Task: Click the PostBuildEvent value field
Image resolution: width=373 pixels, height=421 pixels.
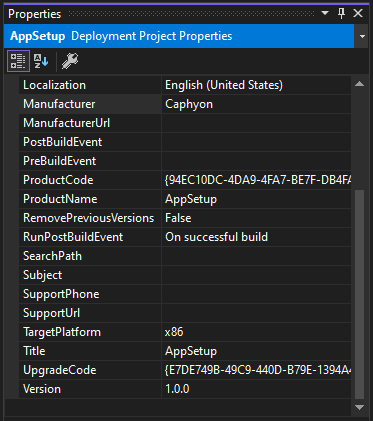Action: click(256, 142)
